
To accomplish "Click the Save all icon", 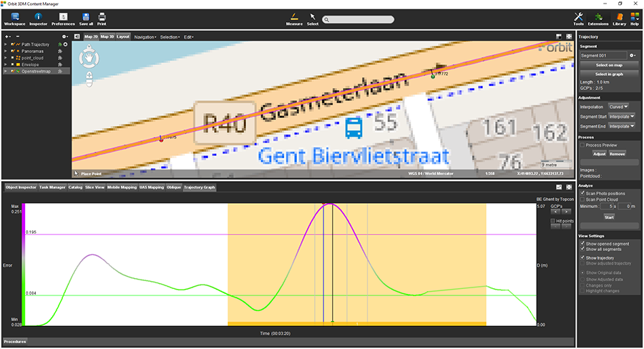I will 86,19.
